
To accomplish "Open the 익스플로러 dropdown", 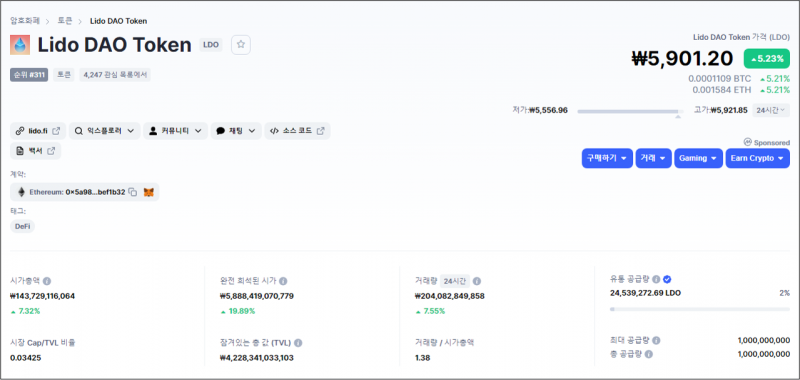I will 105,131.
